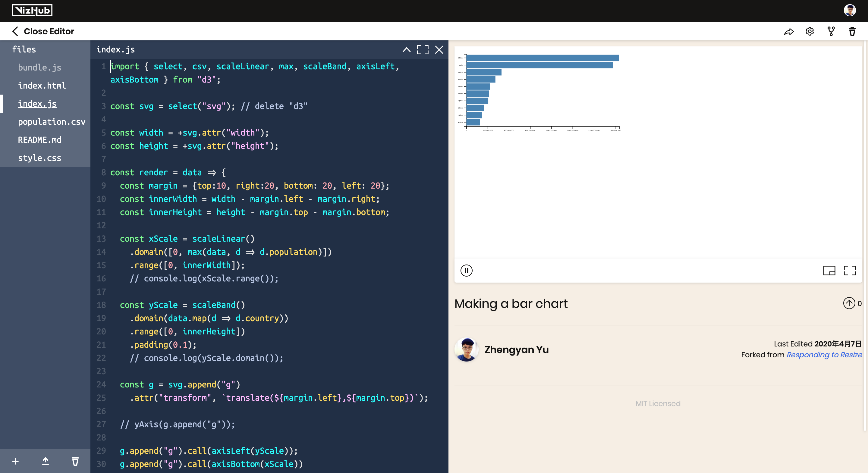Close the index.js editor tab

coord(439,50)
